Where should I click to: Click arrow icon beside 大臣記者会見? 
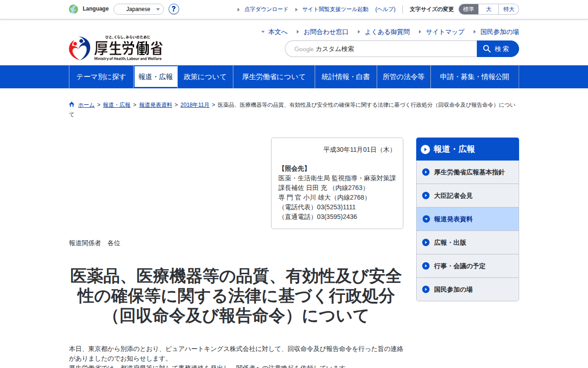[426, 195]
